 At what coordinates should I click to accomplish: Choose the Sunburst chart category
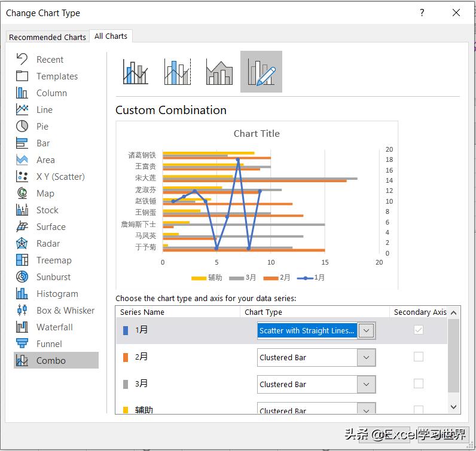point(53,277)
